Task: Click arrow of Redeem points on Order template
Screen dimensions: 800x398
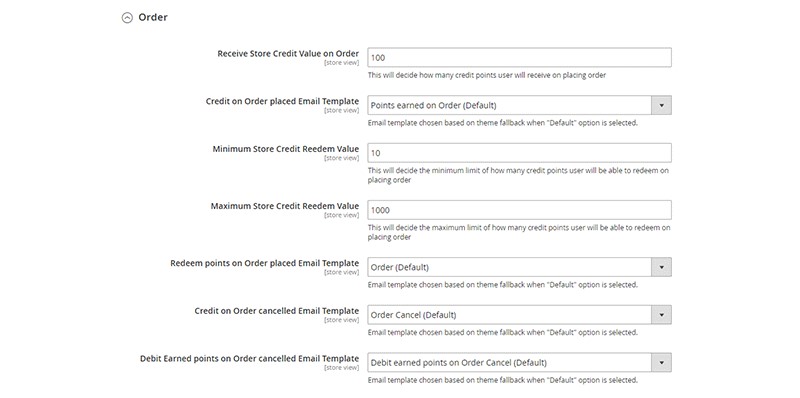Action: pyautogui.click(x=662, y=267)
